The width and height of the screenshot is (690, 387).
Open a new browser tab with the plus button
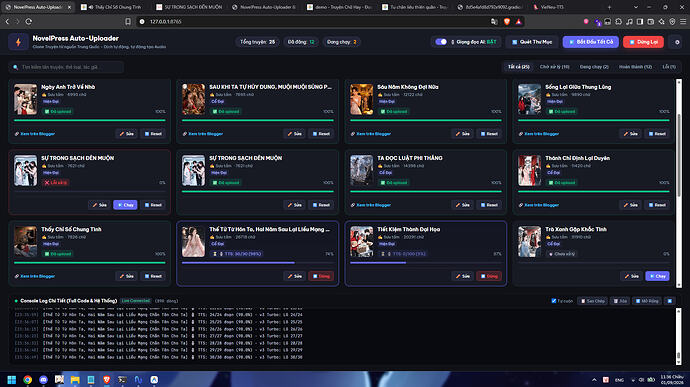pyautogui.click(x=609, y=7)
